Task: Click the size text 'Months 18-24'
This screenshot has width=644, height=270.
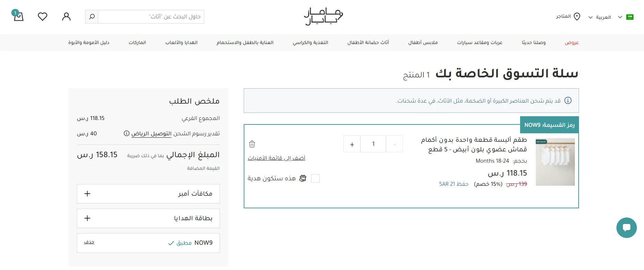Action: (x=493, y=161)
